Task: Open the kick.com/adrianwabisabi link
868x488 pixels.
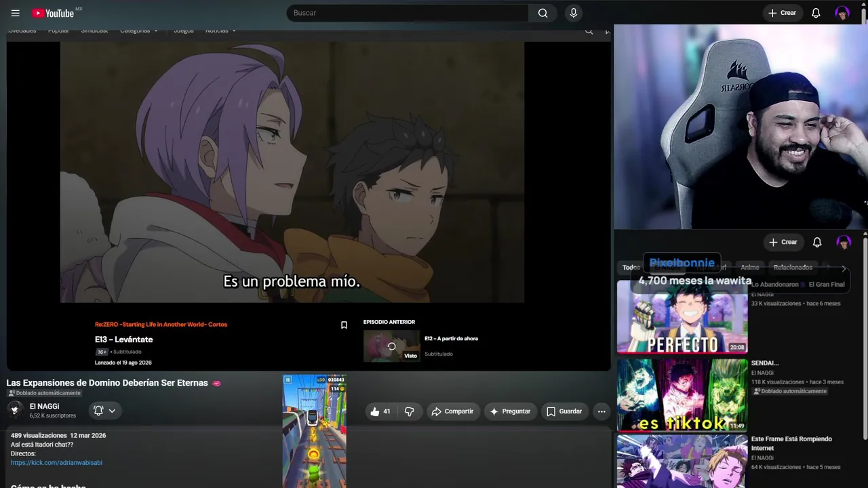Action: [56, 463]
